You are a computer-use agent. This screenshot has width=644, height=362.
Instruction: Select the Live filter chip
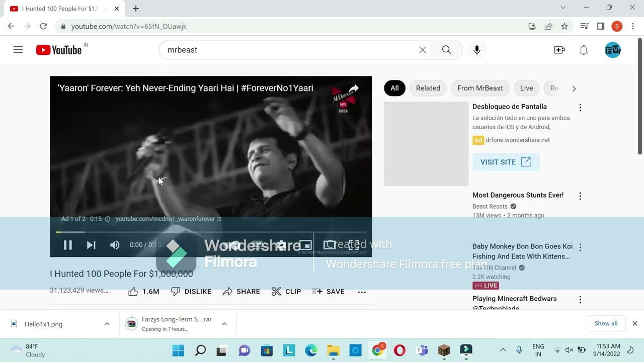pos(527,88)
